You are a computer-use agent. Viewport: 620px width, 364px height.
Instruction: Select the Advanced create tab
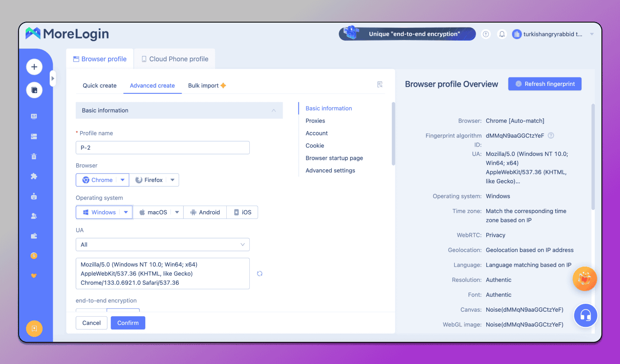(152, 85)
